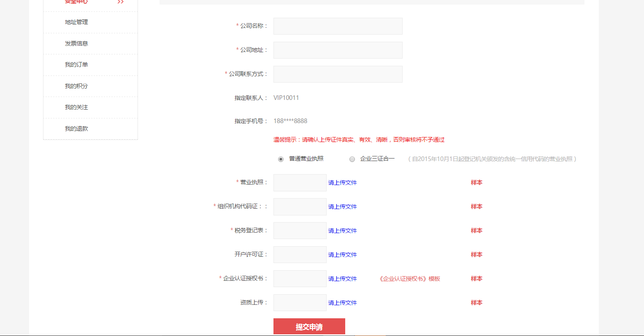Screen dimensions: 644x336
Task: Click 请上传文件 for 开户许可证
Action: point(343,255)
